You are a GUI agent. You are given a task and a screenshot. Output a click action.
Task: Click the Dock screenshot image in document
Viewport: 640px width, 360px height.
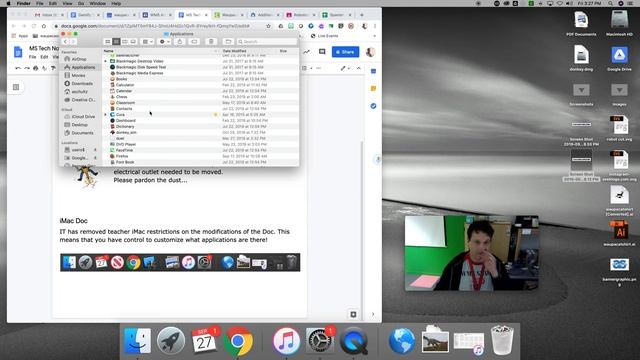point(180,262)
